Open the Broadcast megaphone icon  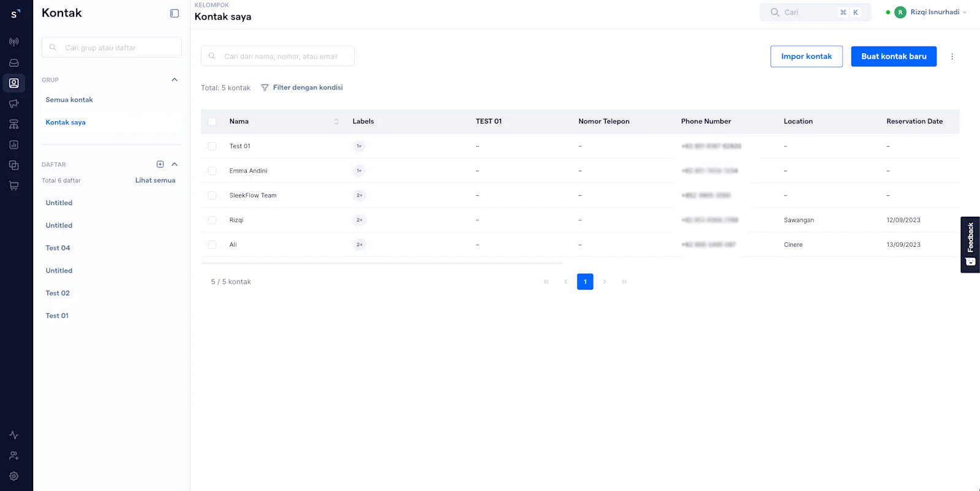pyautogui.click(x=13, y=103)
